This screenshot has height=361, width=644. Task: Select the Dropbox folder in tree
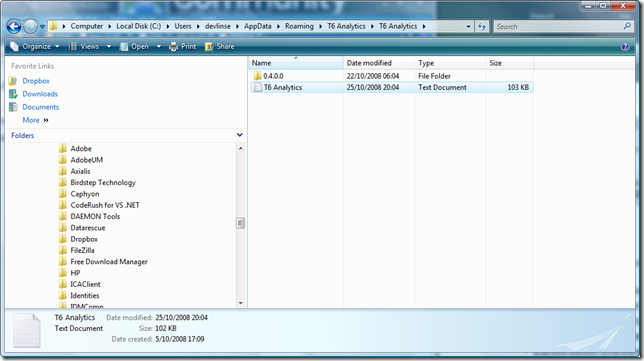coord(84,239)
